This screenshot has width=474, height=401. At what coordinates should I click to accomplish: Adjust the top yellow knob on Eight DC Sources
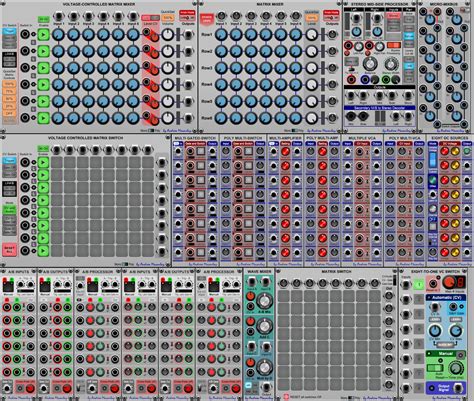(x=455, y=151)
